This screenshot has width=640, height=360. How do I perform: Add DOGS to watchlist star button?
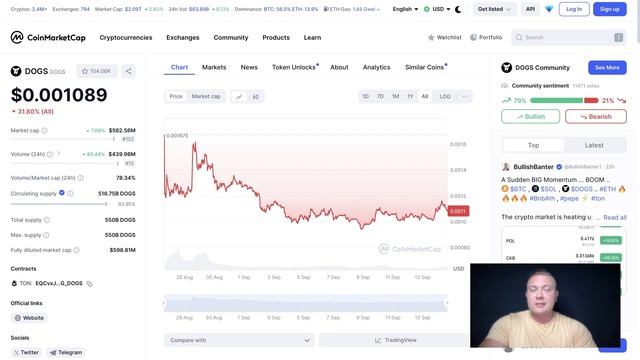[x=96, y=71]
